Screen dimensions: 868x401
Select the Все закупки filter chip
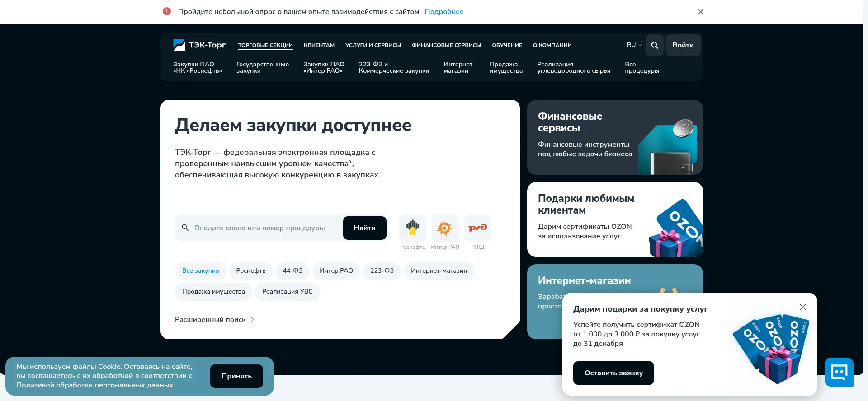pos(200,271)
